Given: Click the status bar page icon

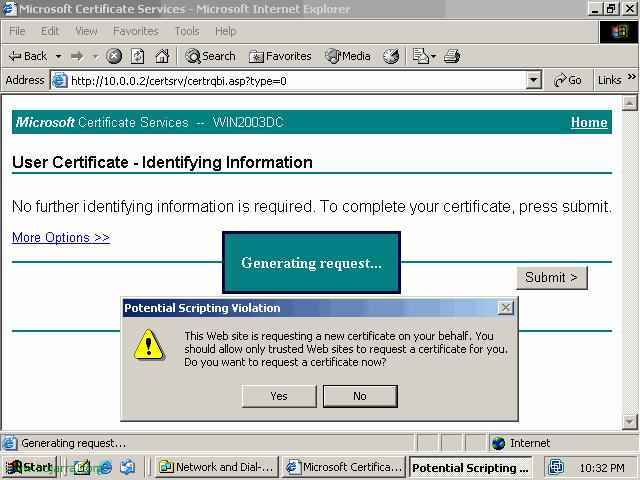Looking at the screenshot, I should [9, 443].
